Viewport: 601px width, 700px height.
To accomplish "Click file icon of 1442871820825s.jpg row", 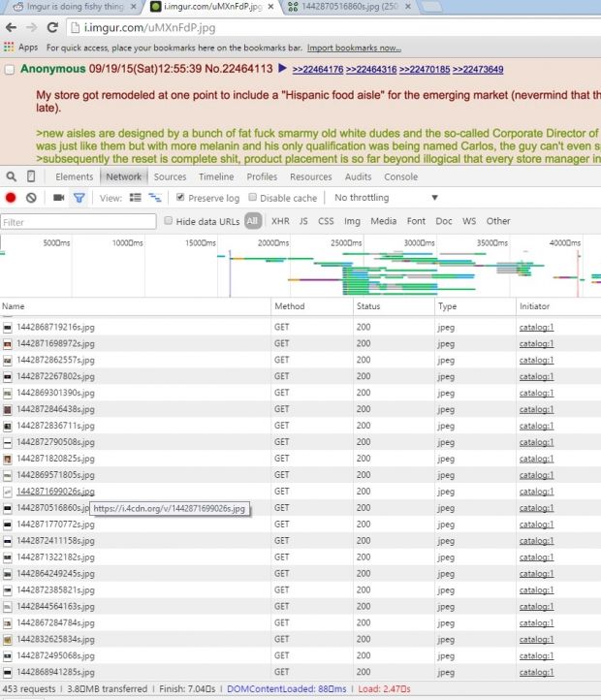I will [x=8, y=459].
